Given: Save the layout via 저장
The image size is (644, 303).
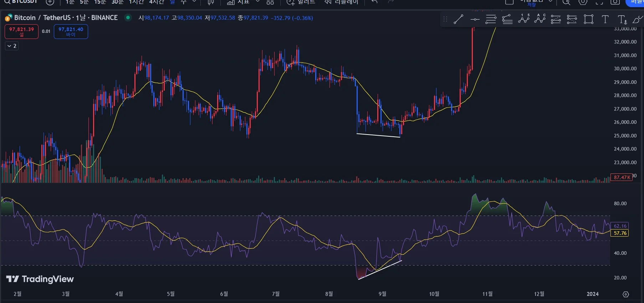Looking at the screenshot, I should (x=532, y=5).
